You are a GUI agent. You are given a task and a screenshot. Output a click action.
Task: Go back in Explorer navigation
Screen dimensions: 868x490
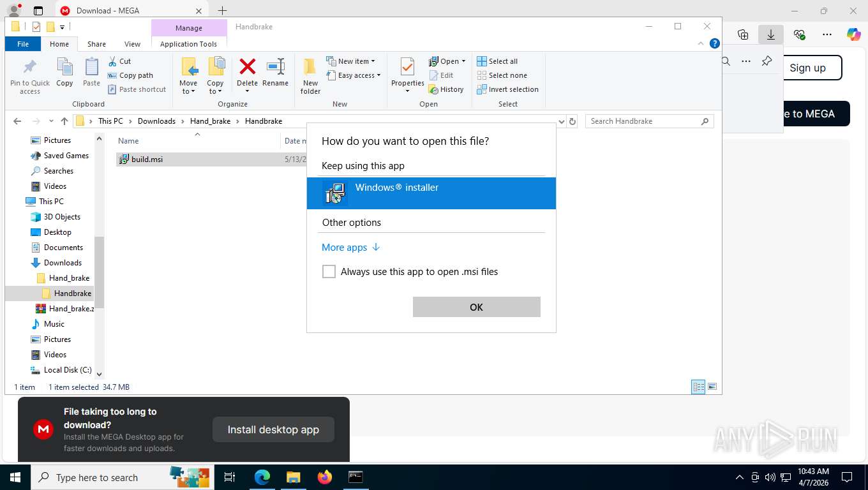point(17,121)
